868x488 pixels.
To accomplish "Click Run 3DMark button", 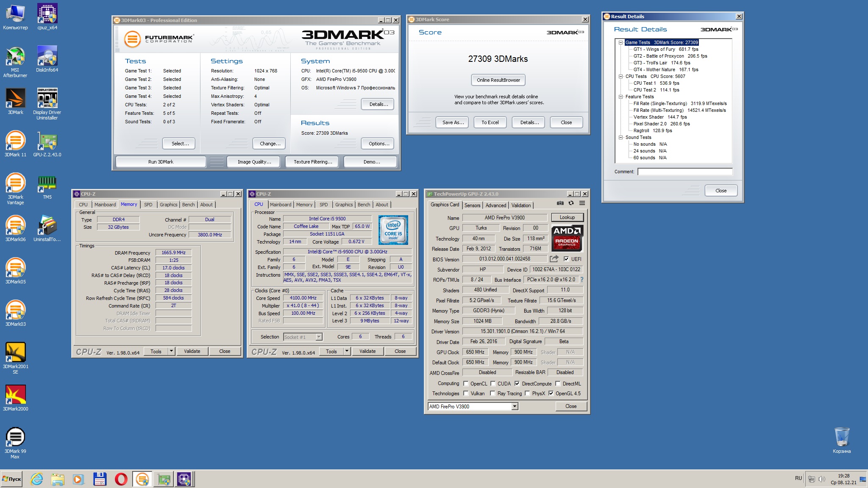I will 161,162.
